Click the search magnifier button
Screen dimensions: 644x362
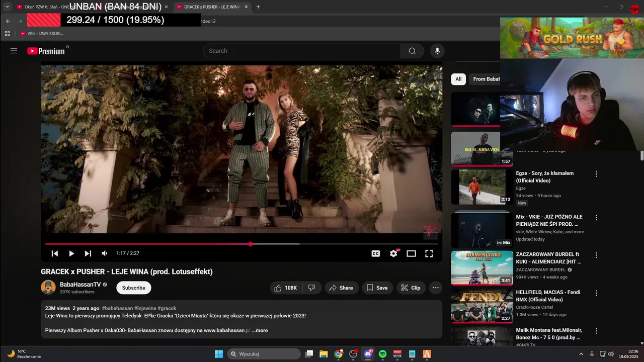tap(412, 51)
